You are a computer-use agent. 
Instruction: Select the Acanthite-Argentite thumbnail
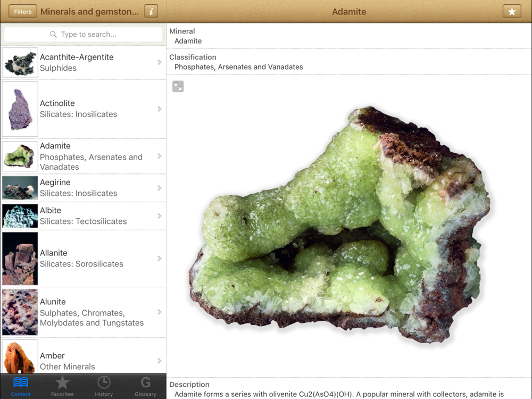[20, 62]
